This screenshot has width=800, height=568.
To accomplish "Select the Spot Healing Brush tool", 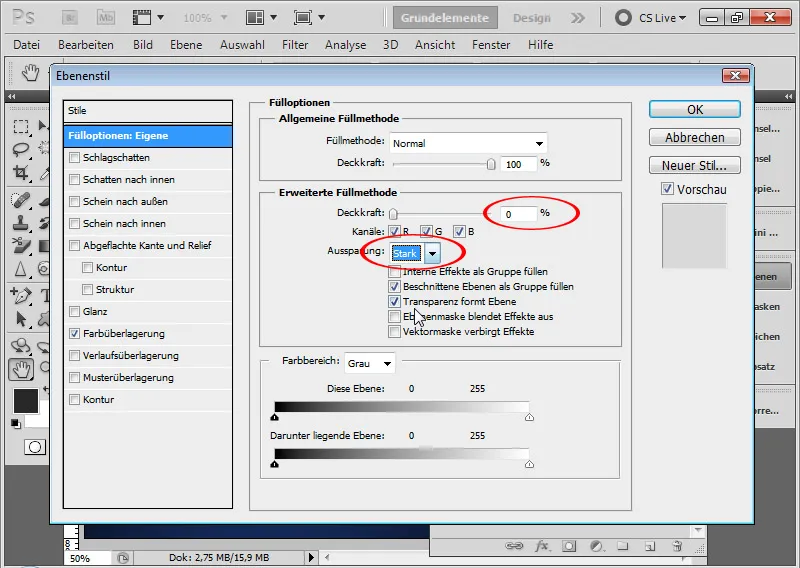I will (21, 200).
